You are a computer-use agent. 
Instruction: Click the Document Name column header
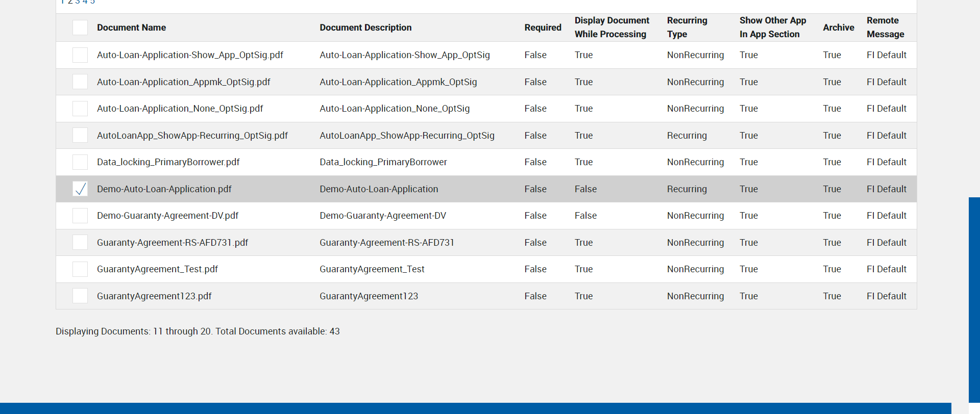point(131,28)
